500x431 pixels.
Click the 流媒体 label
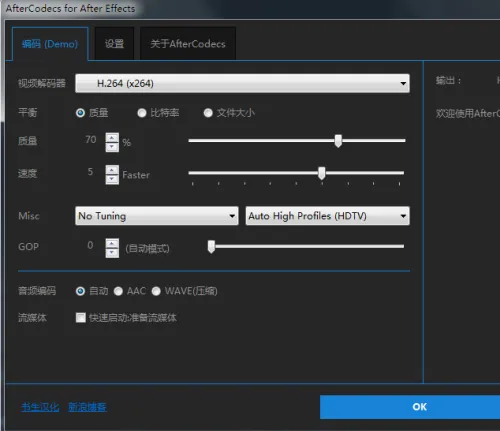pyautogui.click(x=32, y=318)
